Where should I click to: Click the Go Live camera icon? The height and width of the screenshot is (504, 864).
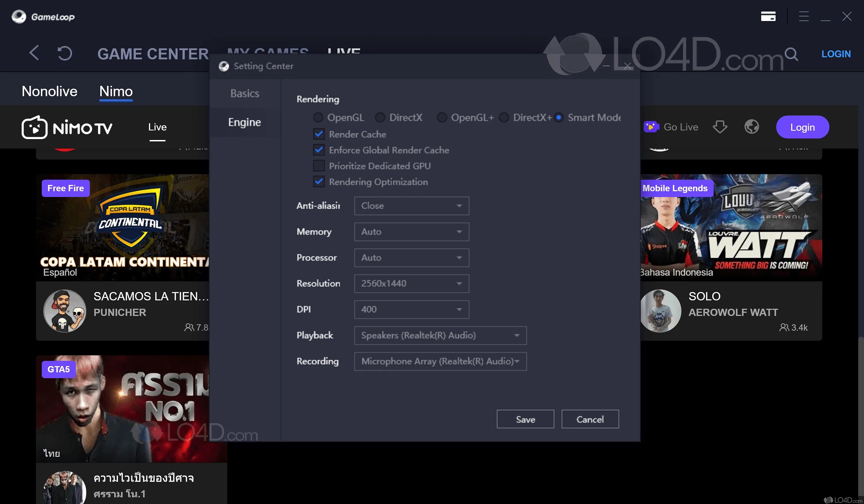[651, 127]
